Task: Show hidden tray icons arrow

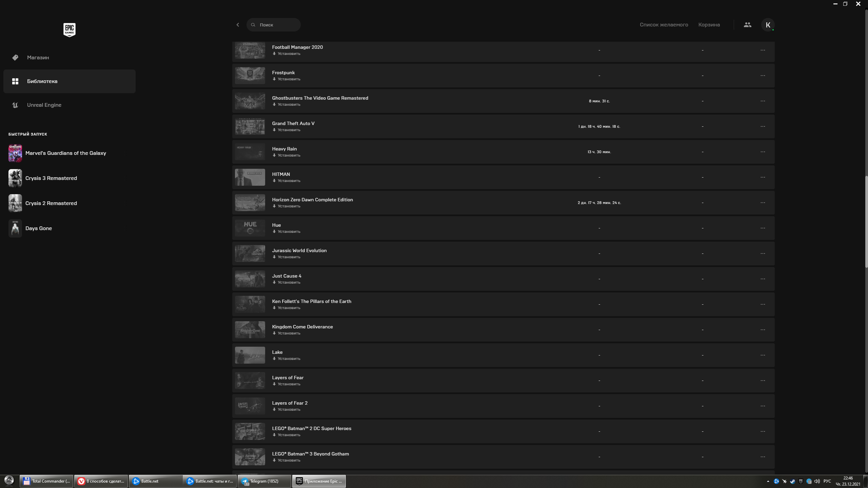Action: 768,481
